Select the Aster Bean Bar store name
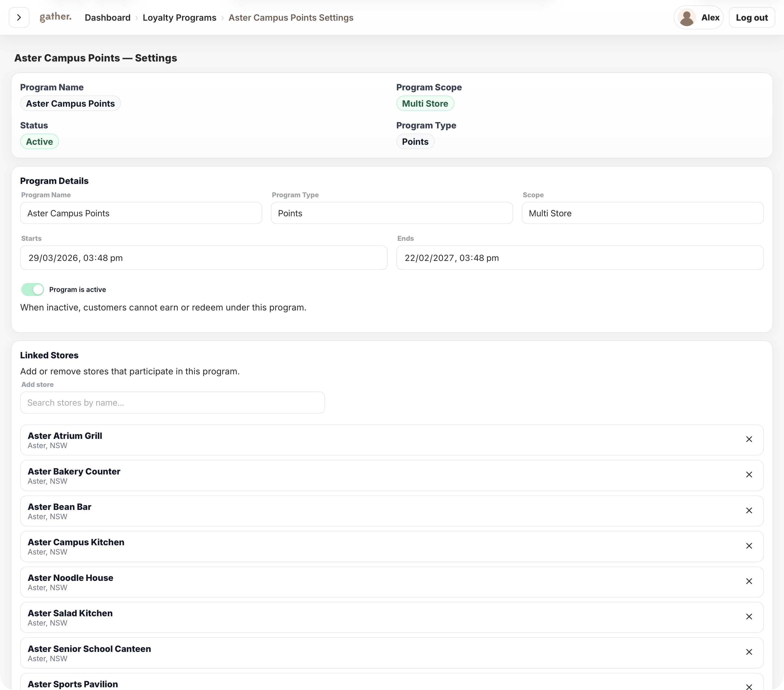 (59, 507)
